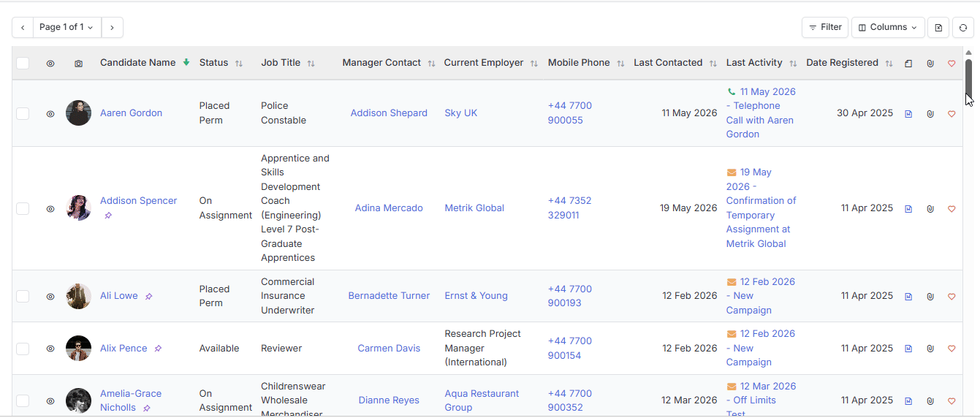Screen dimensions: 980x418
Task: Open employer Aqua Restaurant Group link
Action: pos(482,400)
